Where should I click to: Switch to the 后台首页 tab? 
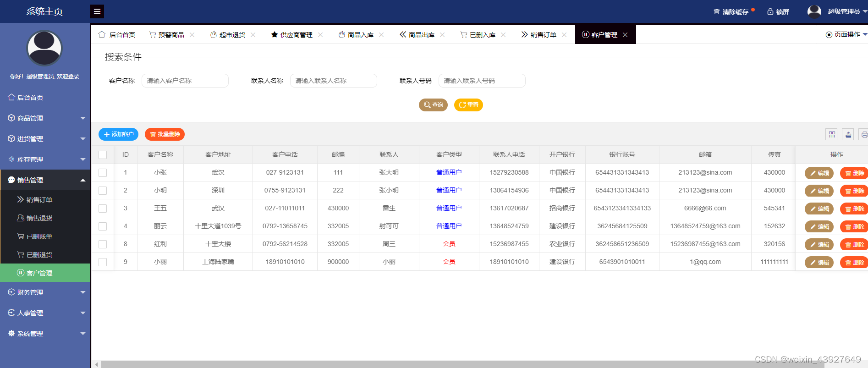(117, 35)
